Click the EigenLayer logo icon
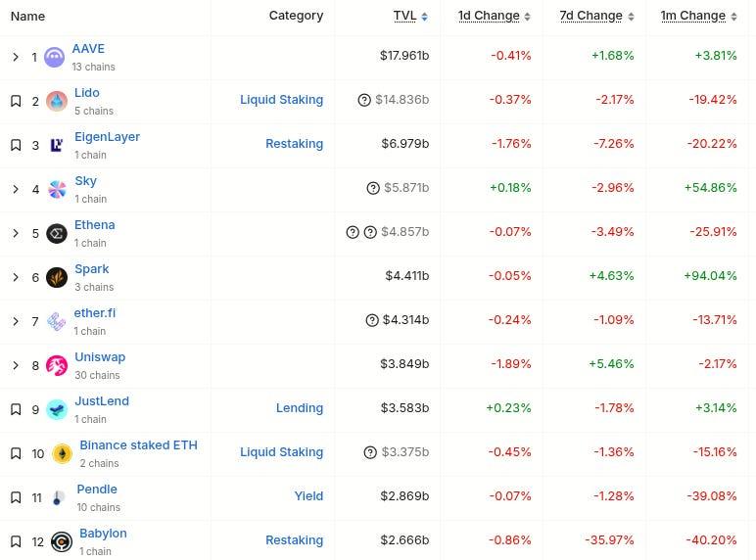The width and height of the screenshot is (756, 560). click(x=58, y=145)
